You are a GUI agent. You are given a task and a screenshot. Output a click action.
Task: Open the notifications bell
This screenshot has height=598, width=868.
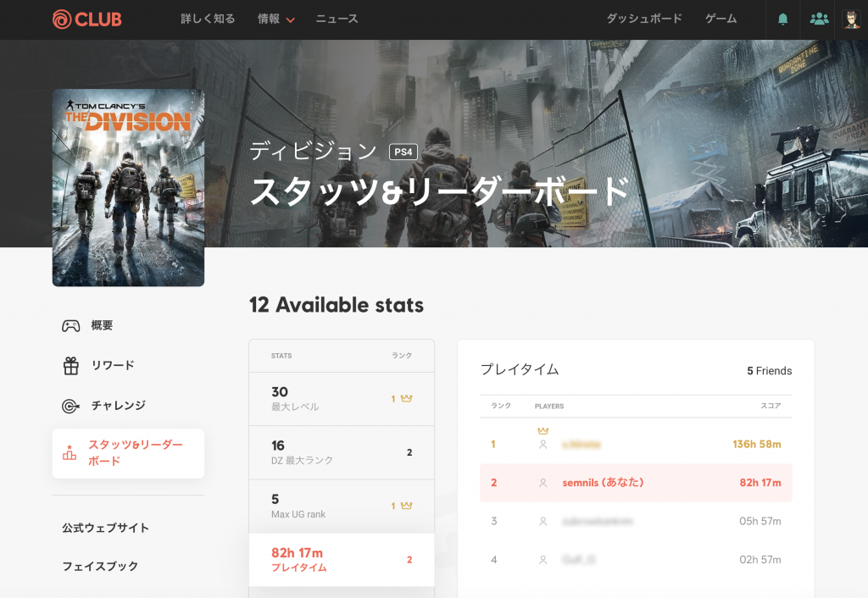(x=782, y=19)
